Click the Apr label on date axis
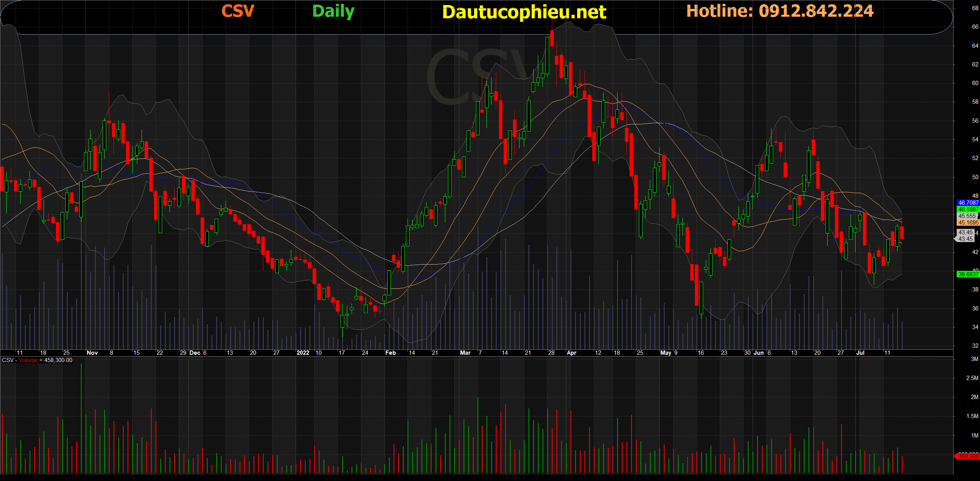The image size is (980, 481). click(572, 353)
